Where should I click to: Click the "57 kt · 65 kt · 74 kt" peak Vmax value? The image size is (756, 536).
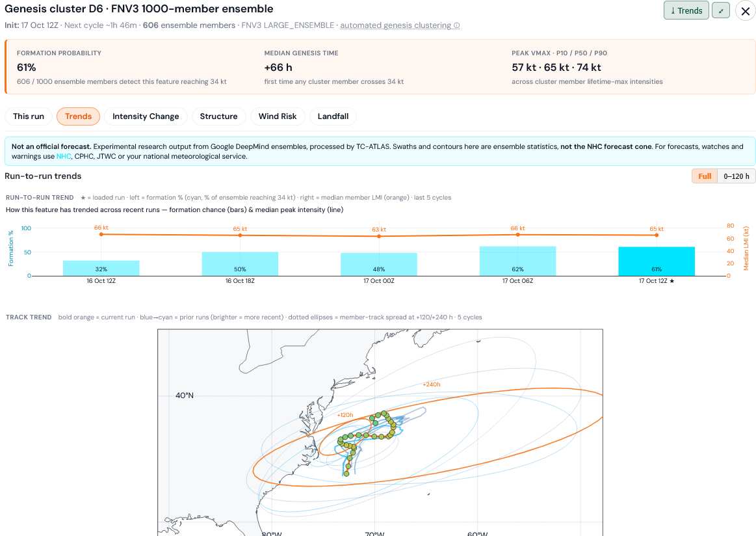pyautogui.click(x=556, y=68)
